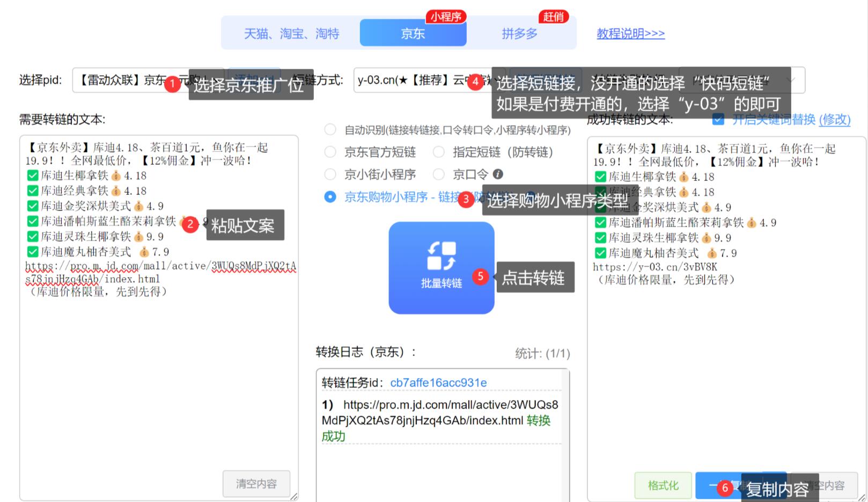This screenshot has height=502, width=868.
Task: Click the 小程序 badge on the 京东 tab
Action: click(446, 17)
